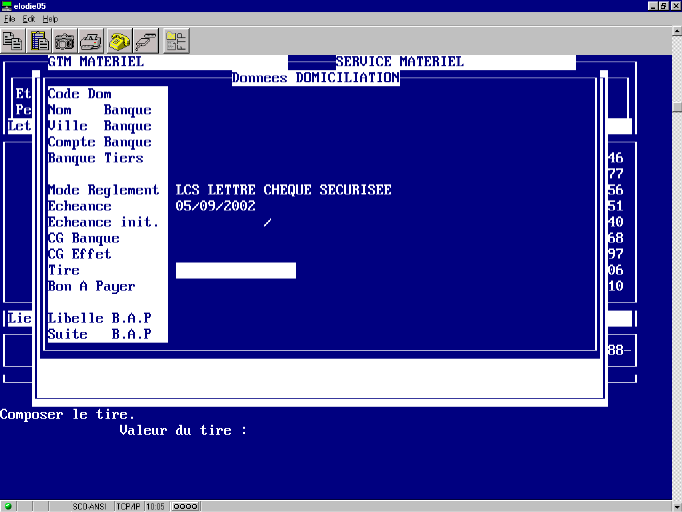
Task: Click the Paste clipboard toolbar icon
Action: tap(39, 41)
